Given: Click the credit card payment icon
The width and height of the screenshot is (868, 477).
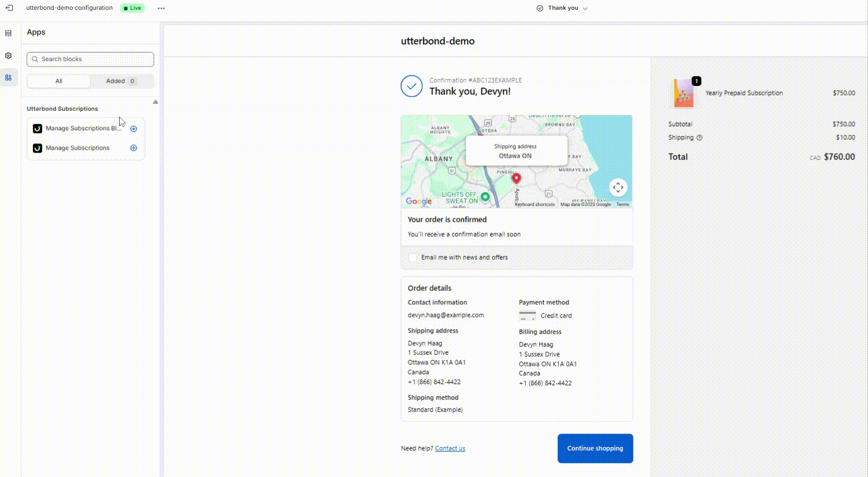Looking at the screenshot, I should pos(527,316).
